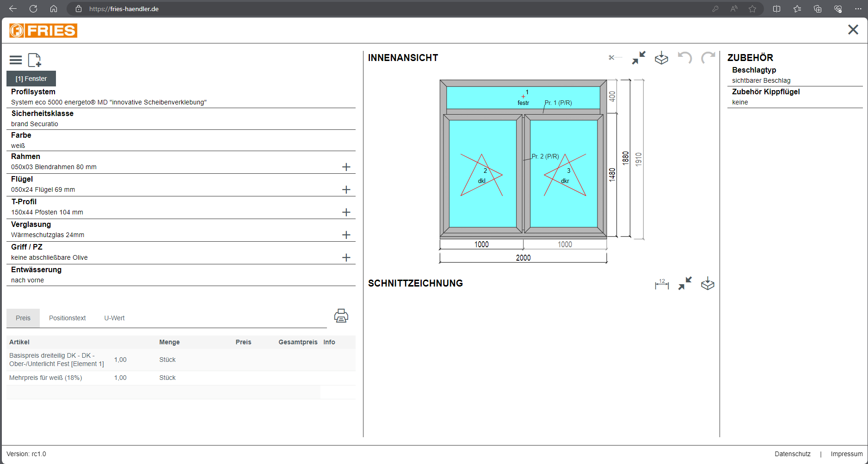Click the 400 top light height dimension

pos(612,96)
